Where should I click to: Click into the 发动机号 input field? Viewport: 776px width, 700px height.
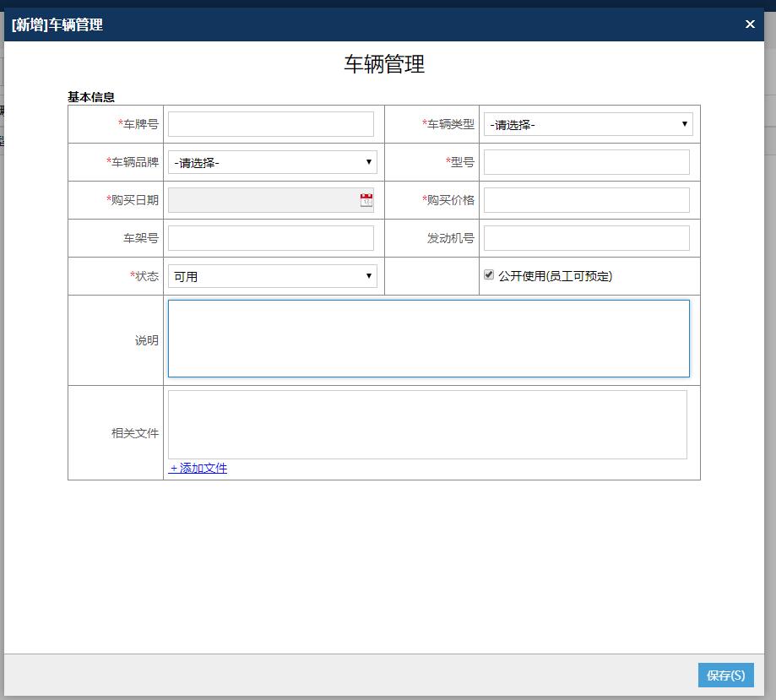587,238
